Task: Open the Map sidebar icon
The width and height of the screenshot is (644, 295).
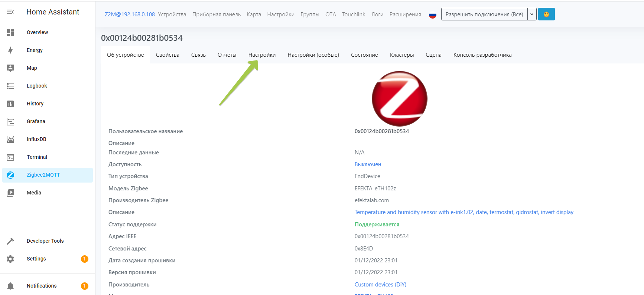Action: point(10,68)
